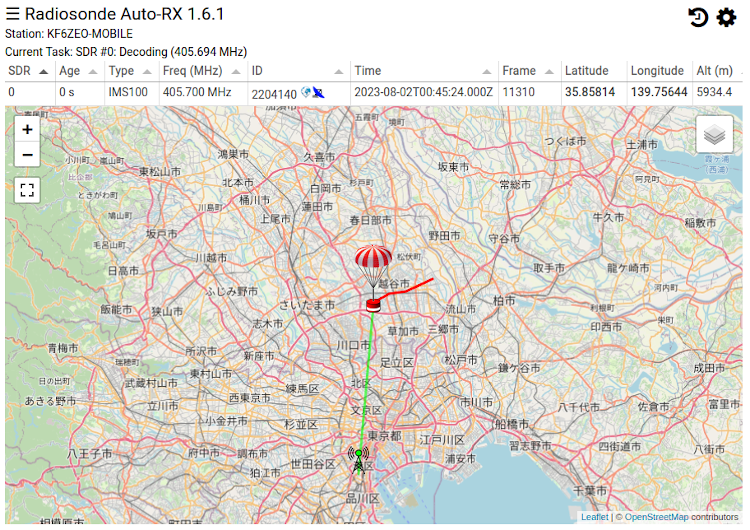Open the settings gear icon
The image size is (750, 530).
[726, 18]
